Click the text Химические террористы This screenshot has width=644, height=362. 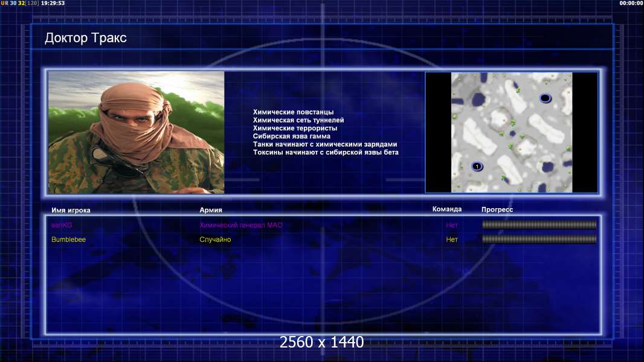click(x=295, y=128)
